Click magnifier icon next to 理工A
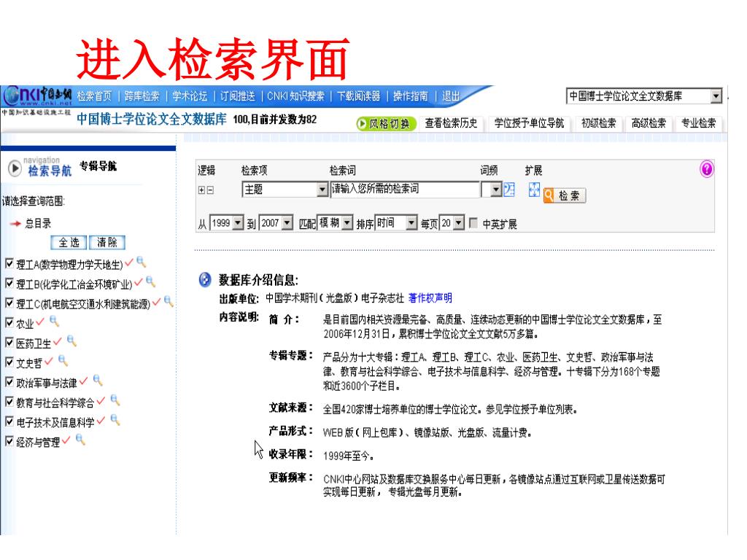Screen dimensions: 747x560 click(141, 262)
